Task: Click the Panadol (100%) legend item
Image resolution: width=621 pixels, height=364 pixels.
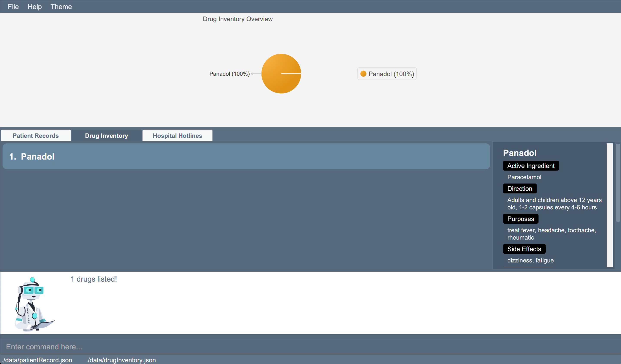Action: pos(387,74)
